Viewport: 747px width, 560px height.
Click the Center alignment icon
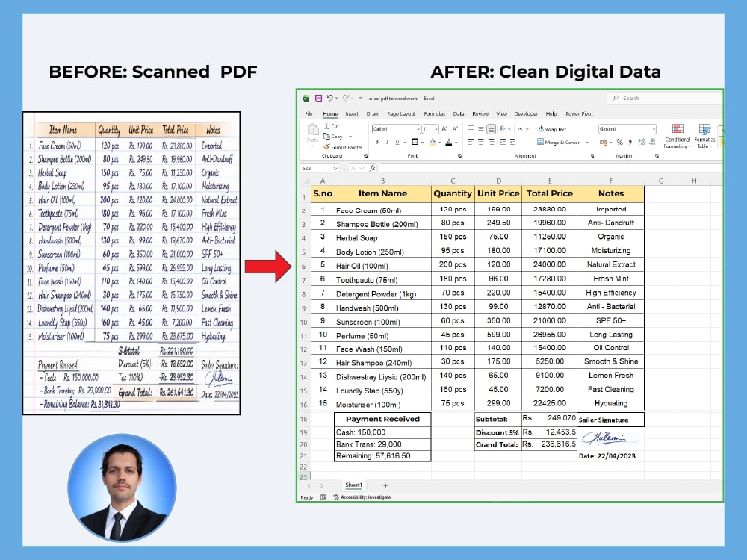tap(480, 142)
